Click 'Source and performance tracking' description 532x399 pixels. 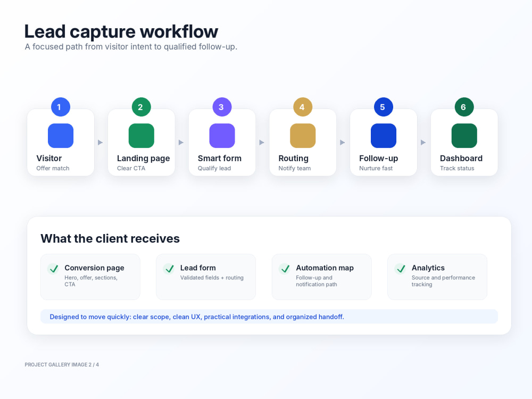(444, 281)
